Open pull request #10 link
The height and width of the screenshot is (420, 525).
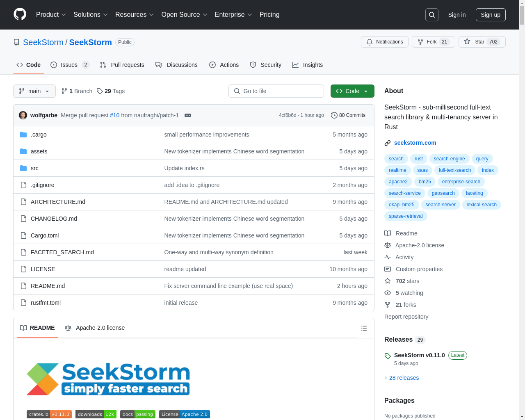[x=114, y=115]
